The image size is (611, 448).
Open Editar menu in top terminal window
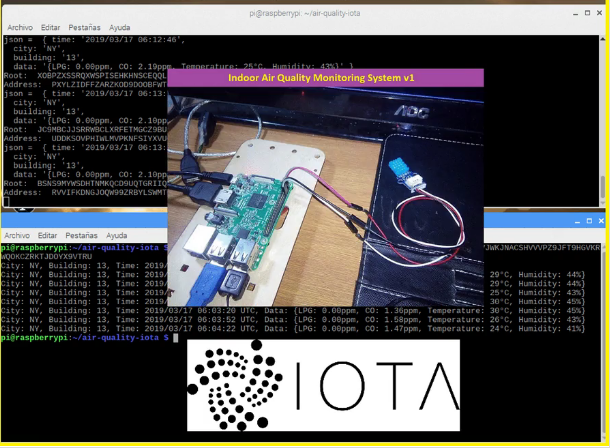(51, 27)
